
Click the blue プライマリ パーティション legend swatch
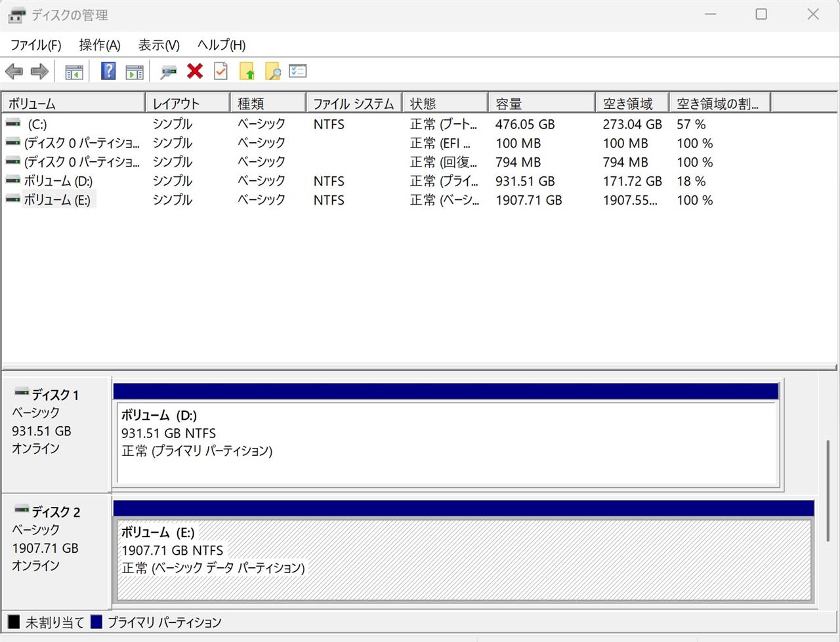click(96, 622)
